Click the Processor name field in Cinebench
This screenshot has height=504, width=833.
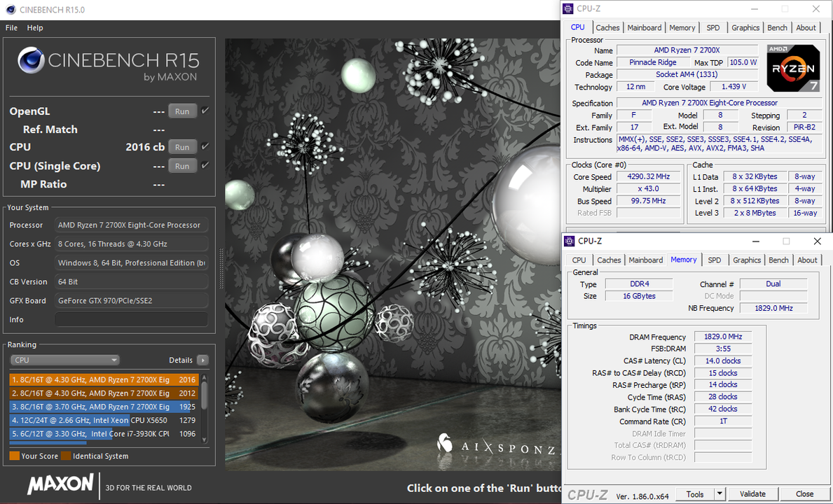(131, 225)
